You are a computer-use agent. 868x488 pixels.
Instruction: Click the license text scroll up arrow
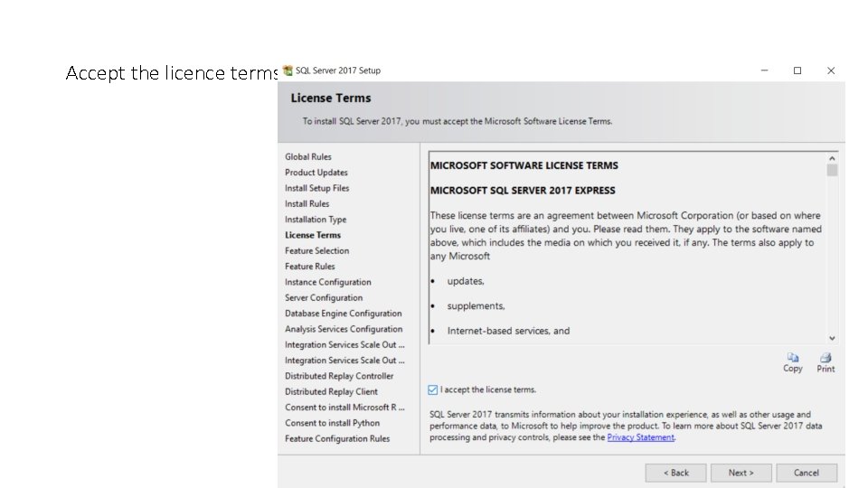832,158
